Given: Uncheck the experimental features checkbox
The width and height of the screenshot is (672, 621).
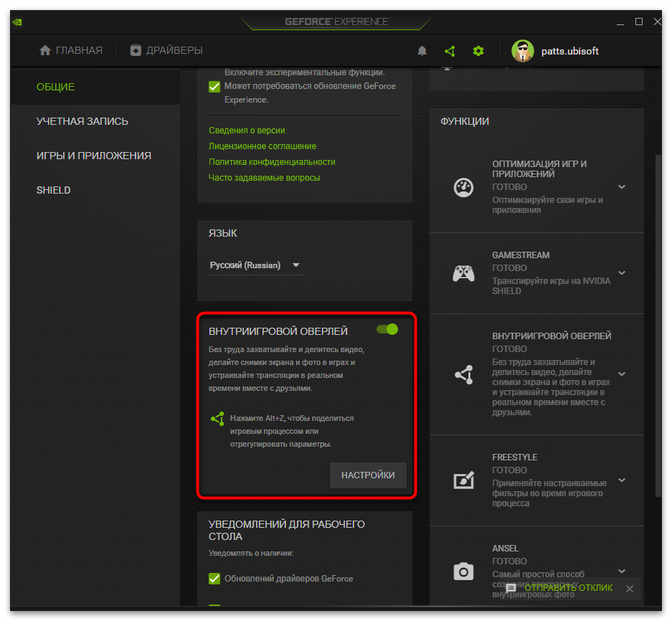Looking at the screenshot, I should [x=214, y=87].
